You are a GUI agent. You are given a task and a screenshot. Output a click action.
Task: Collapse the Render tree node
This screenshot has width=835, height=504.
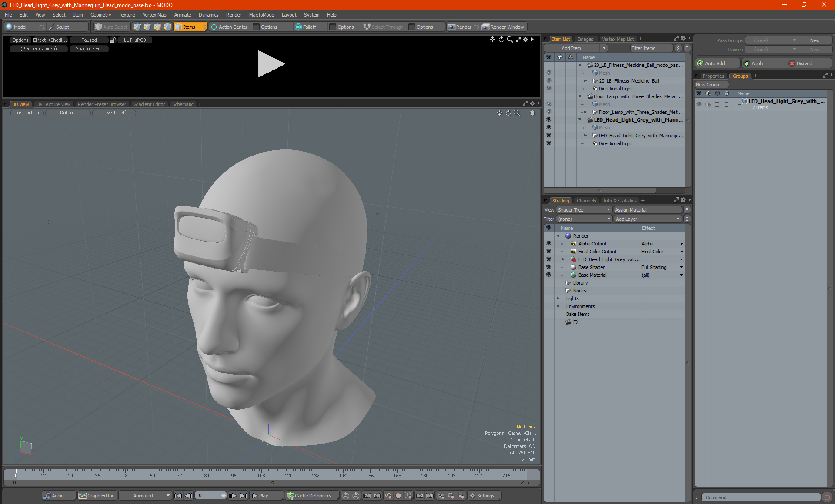558,236
